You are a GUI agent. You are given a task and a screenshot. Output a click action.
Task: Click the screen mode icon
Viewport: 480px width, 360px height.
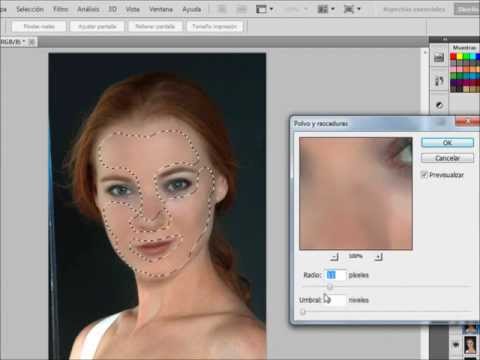point(349,9)
